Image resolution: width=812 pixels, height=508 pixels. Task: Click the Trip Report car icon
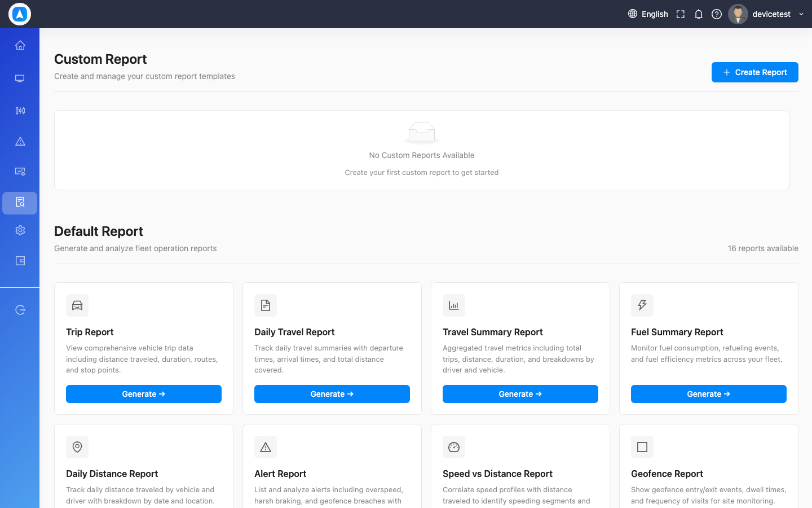tap(77, 305)
